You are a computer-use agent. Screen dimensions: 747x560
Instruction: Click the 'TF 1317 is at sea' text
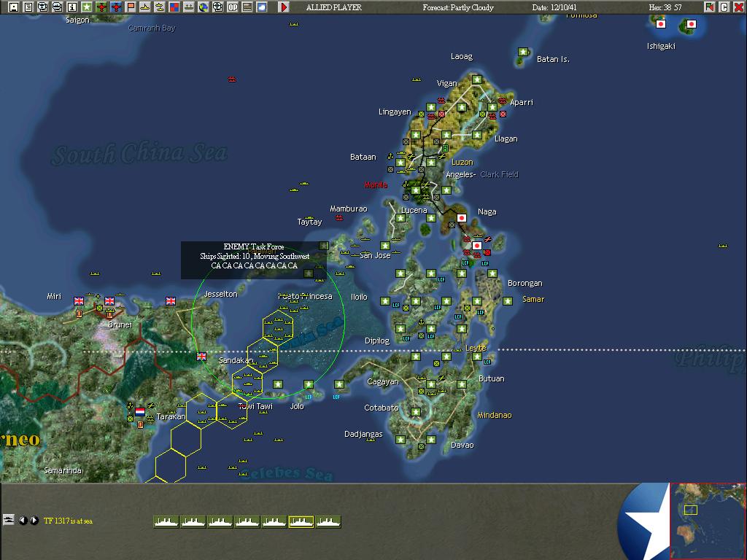68,521
